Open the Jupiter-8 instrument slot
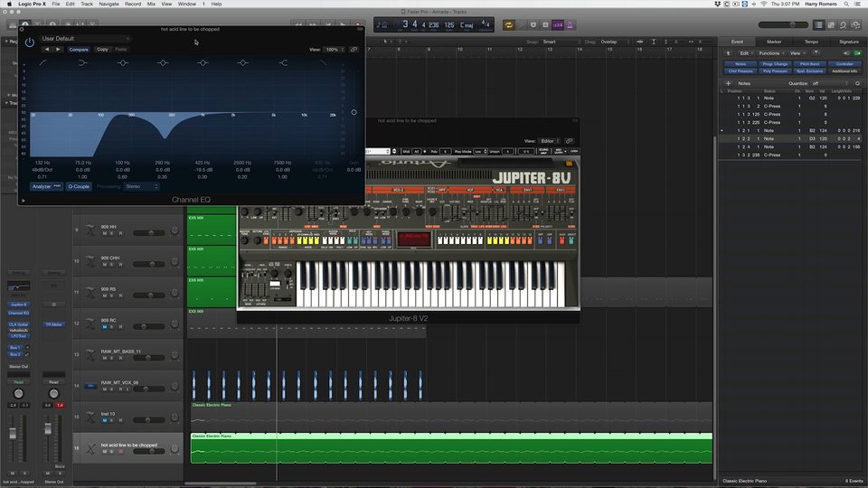This screenshot has height=488, width=868. 18,305
